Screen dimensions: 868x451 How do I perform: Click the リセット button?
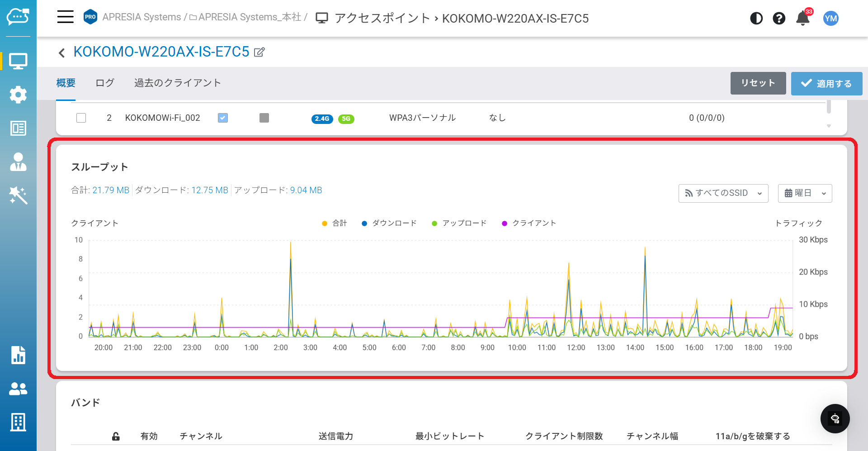[758, 83]
